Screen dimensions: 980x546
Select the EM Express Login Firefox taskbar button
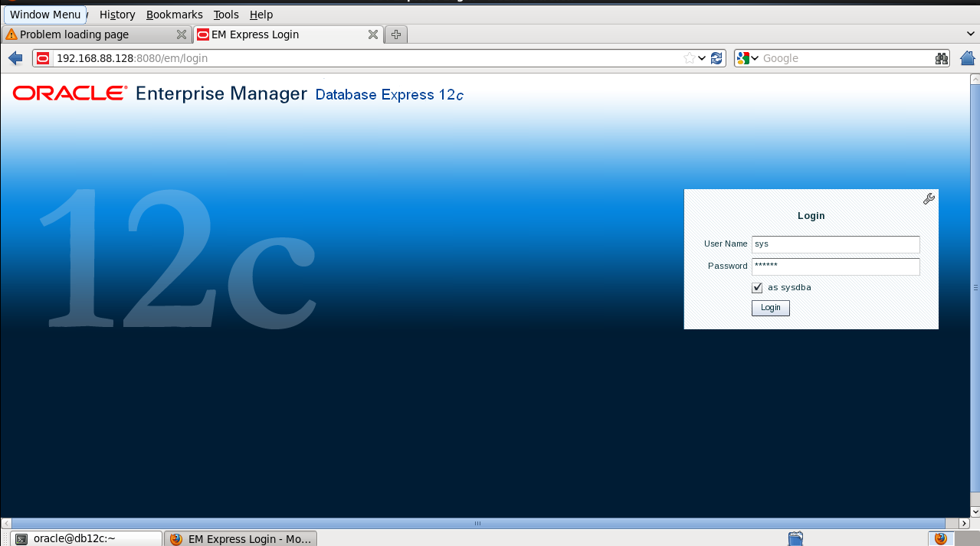point(241,538)
